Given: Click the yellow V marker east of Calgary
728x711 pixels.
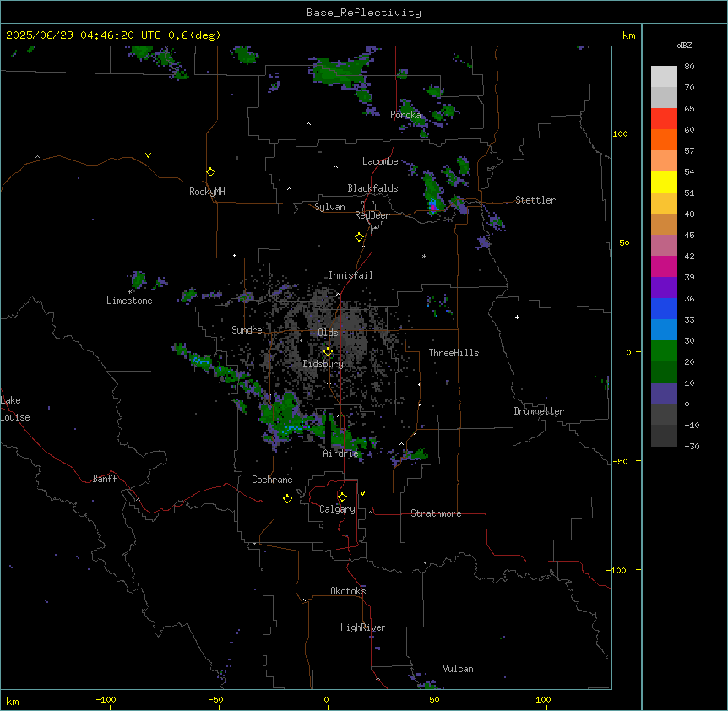Looking at the screenshot, I should [x=362, y=493].
